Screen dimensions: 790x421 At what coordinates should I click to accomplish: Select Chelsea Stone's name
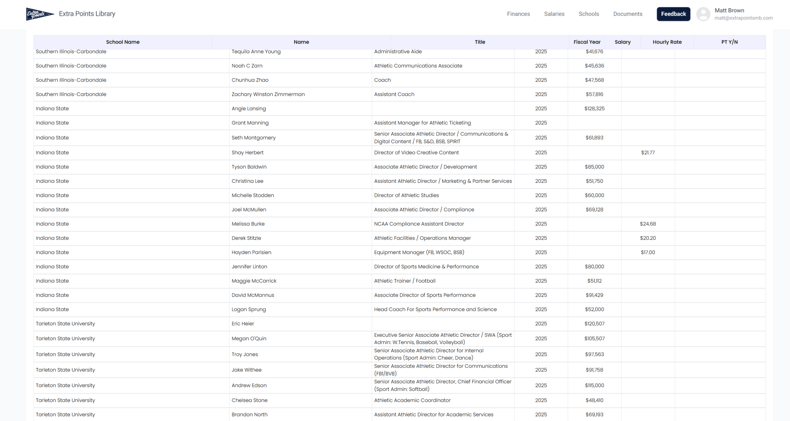coord(249,400)
